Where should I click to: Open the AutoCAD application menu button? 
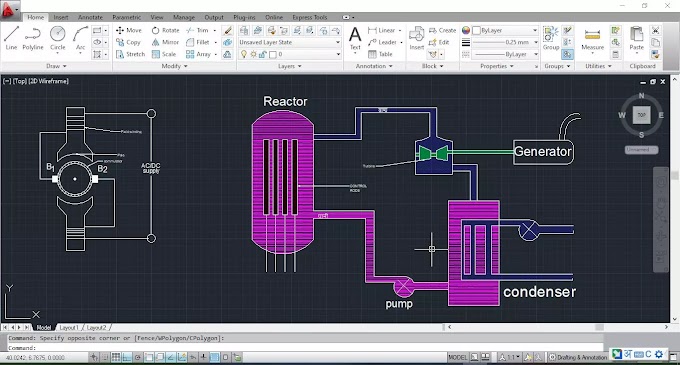pyautogui.click(x=10, y=10)
